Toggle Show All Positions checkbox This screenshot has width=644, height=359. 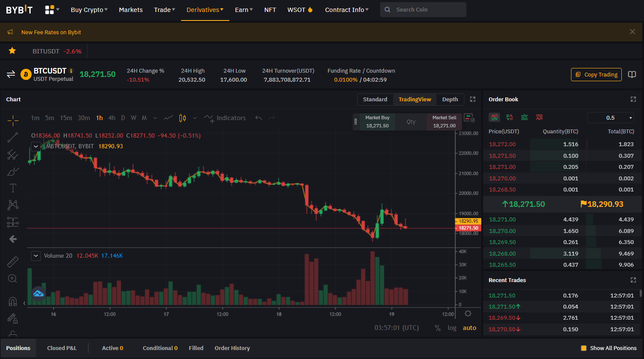pos(584,348)
